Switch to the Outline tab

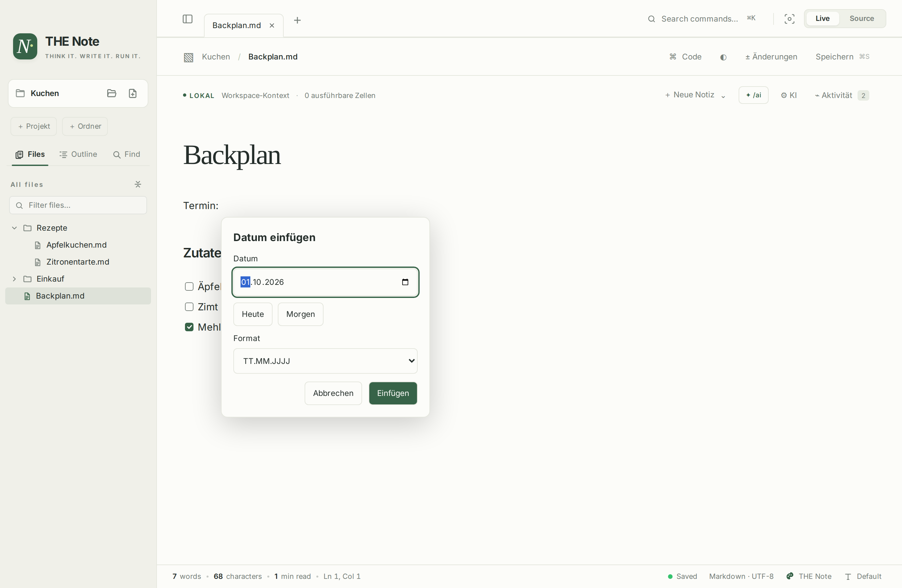point(78,154)
